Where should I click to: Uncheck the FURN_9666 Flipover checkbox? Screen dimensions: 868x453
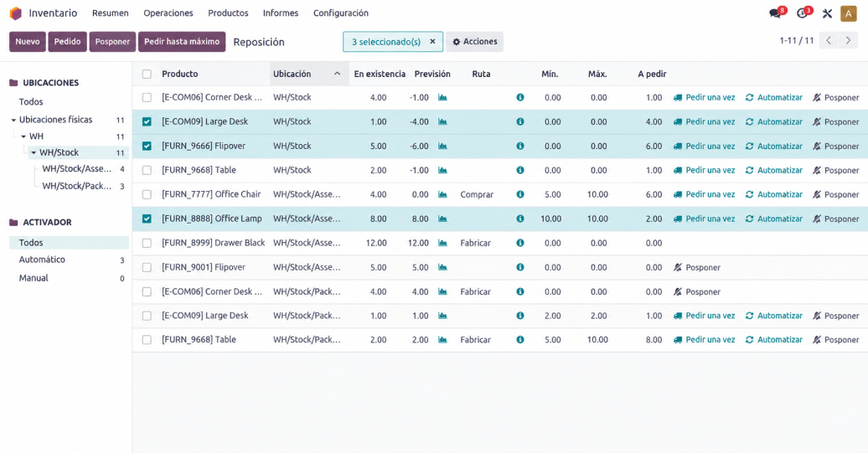pyautogui.click(x=147, y=146)
